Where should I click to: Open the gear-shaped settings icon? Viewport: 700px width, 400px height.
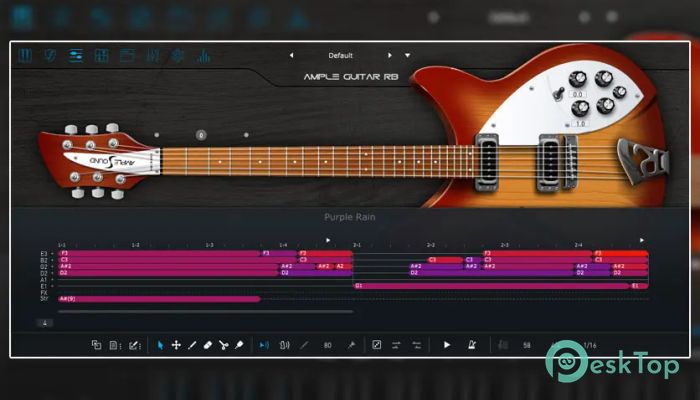click(x=178, y=55)
